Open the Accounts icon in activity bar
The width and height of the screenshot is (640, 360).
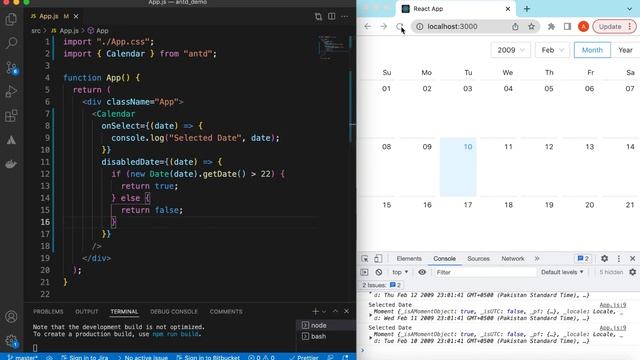point(11,317)
